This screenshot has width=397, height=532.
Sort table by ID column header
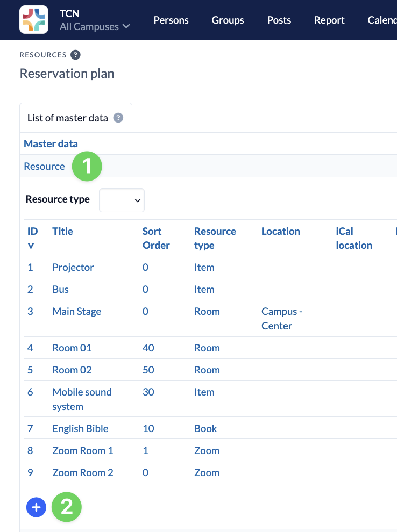point(32,238)
